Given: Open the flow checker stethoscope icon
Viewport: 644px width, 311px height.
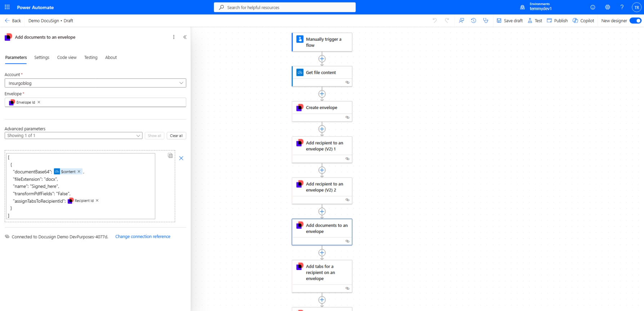Looking at the screenshot, I should (x=486, y=21).
